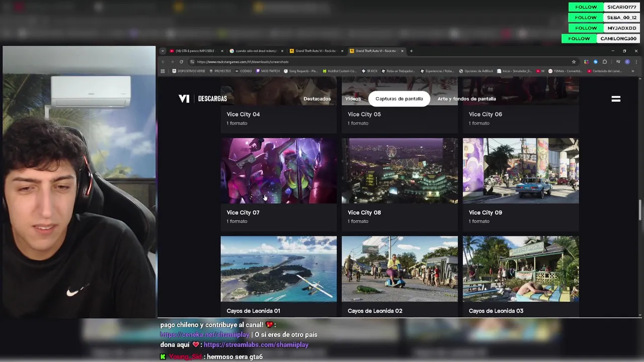The height and width of the screenshot is (362, 644).
Task: Close the GTA 6 parece IMPOSIBLE tab
Action: pyautogui.click(x=222, y=51)
